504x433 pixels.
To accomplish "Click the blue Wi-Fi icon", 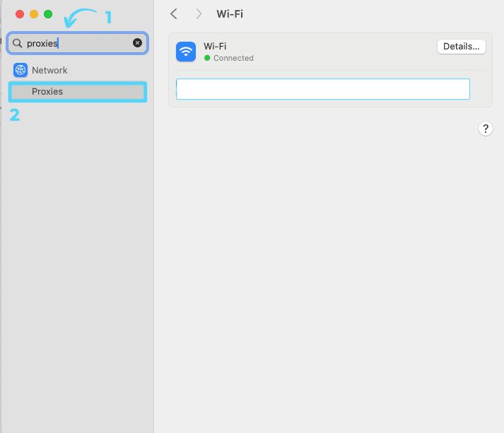I will 186,52.
